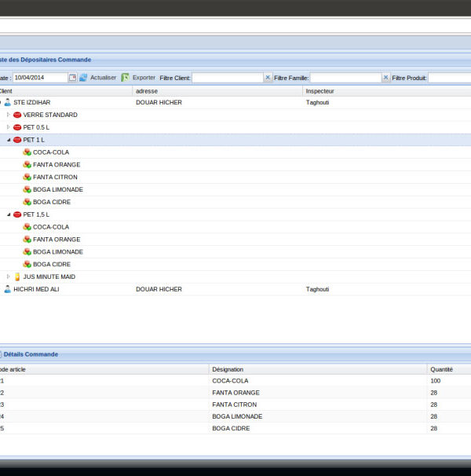Viewport: 471px width, 476px height.
Task: Select FANTA CITRON under PET 1 L
Action: coord(55,177)
